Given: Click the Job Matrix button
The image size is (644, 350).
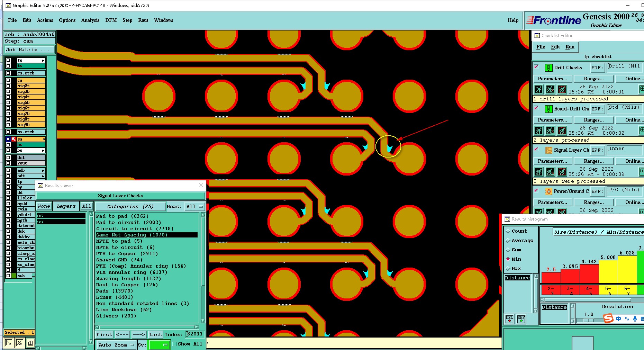Looking at the screenshot, I should (x=29, y=50).
